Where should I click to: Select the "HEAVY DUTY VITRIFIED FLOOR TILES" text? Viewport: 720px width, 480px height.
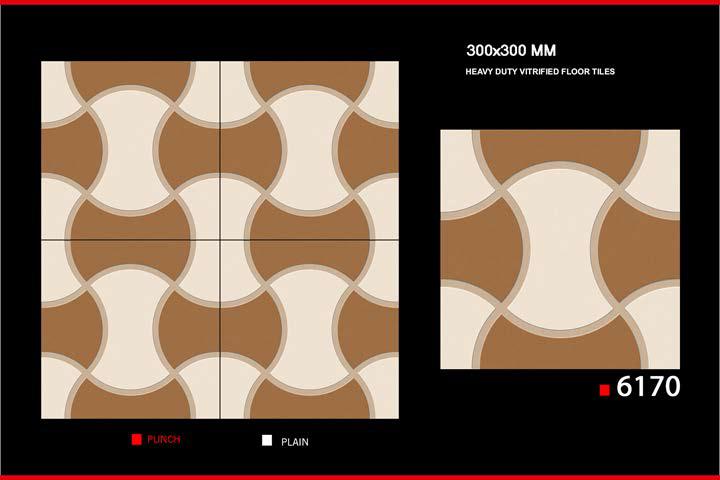pyautogui.click(x=540, y=72)
